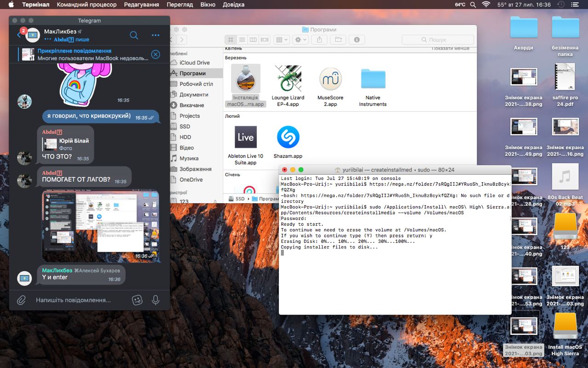This screenshot has height=368, width=588.
Task: Record voice message with microphone icon
Action: pyautogui.click(x=156, y=300)
